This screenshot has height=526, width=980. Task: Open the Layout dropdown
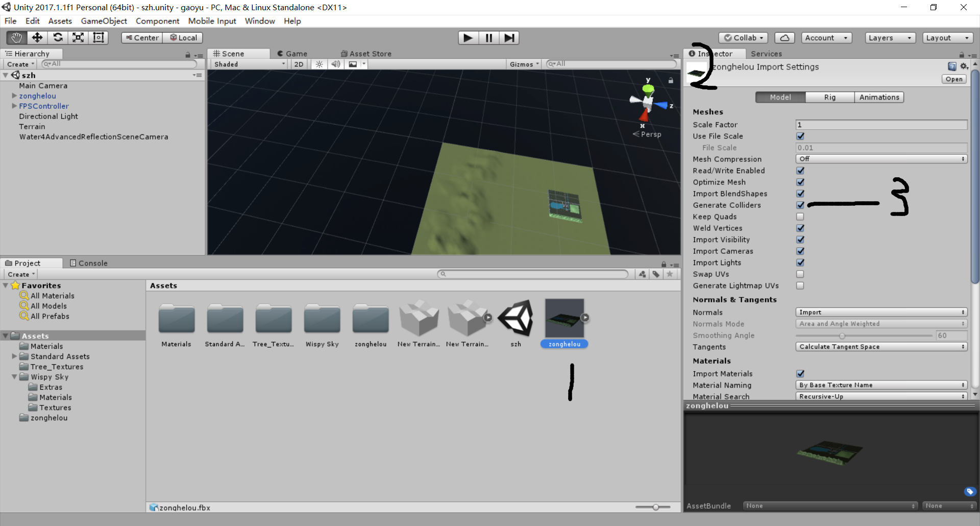click(948, 38)
